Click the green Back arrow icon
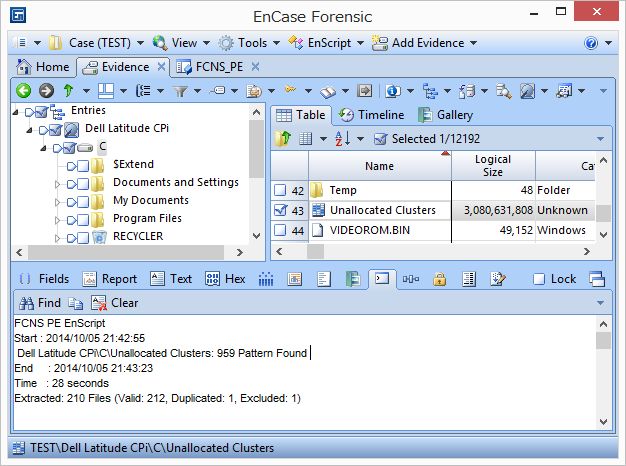The width and height of the screenshot is (626, 466). pos(24,91)
